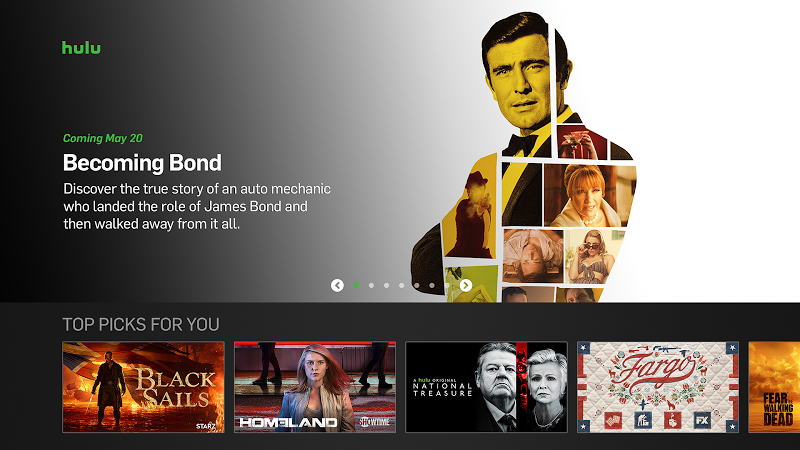Open the Homeland show tile

pyautogui.click(x=315, y=387)
